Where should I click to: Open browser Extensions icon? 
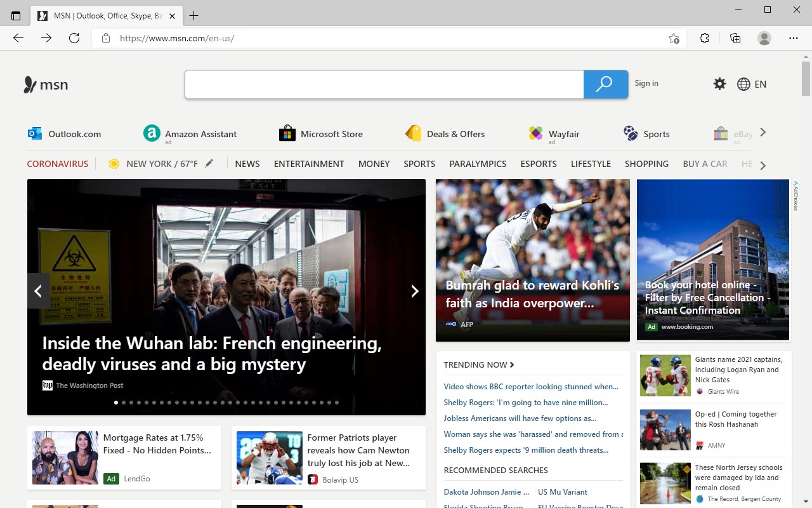(x=704, y=38)
